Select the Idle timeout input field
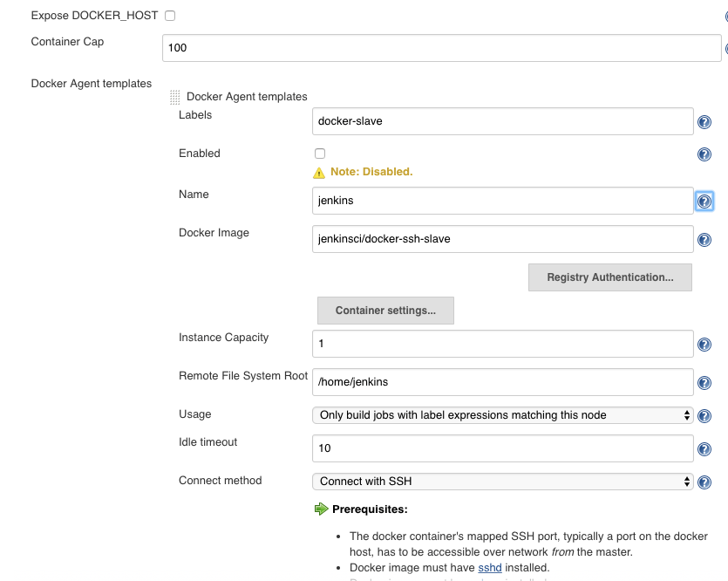This screenshot has width=728, height=581. pyautogui.click(x=502, y=448)
